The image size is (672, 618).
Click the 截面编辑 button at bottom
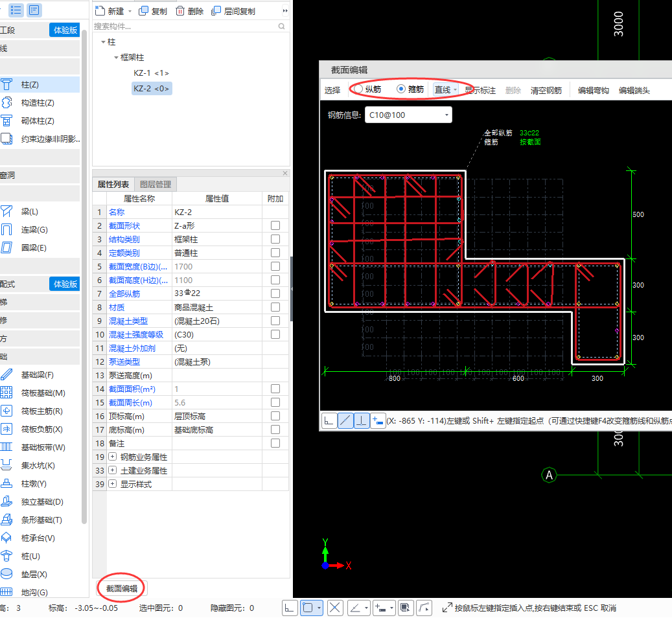click(122, 588)
